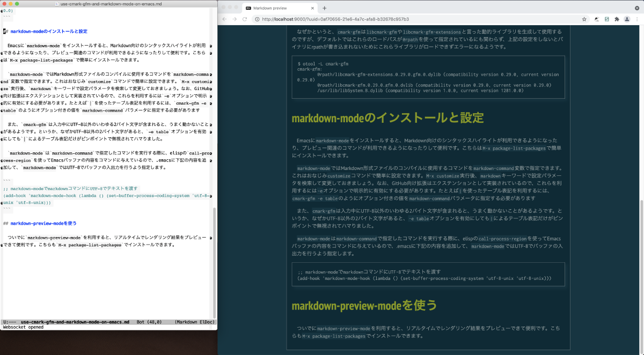Open the Extensions puzzle piece menu
The width and height of the screenshot is (644, 355).
point(617,19)
